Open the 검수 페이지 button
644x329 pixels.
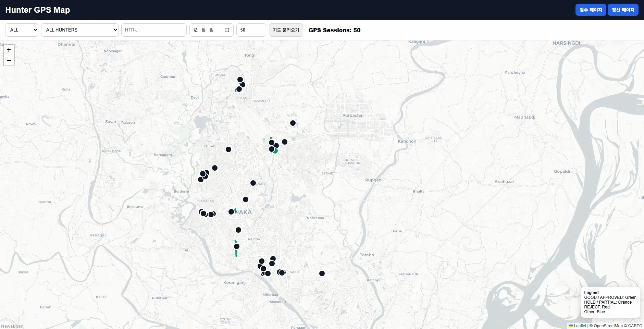[591, 10]
